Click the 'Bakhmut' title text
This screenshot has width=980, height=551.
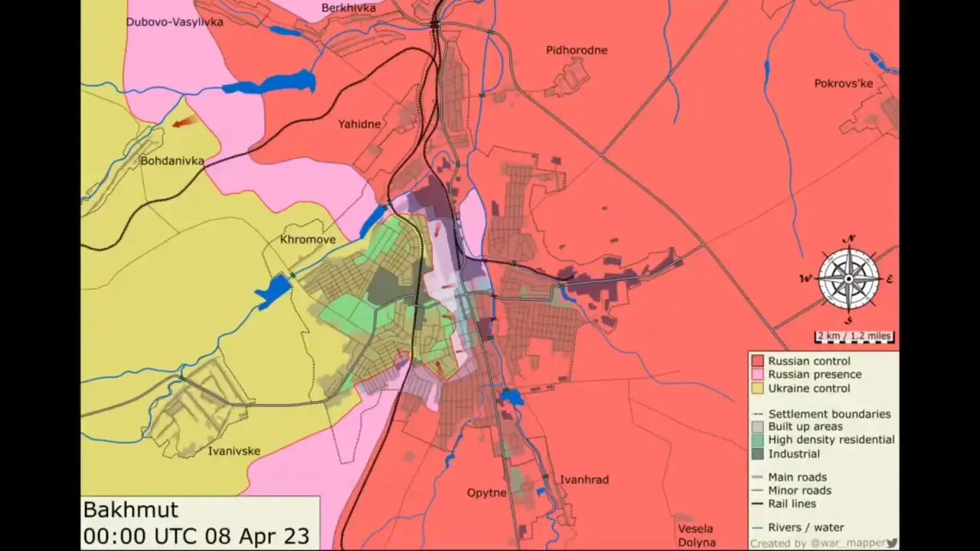131,510
